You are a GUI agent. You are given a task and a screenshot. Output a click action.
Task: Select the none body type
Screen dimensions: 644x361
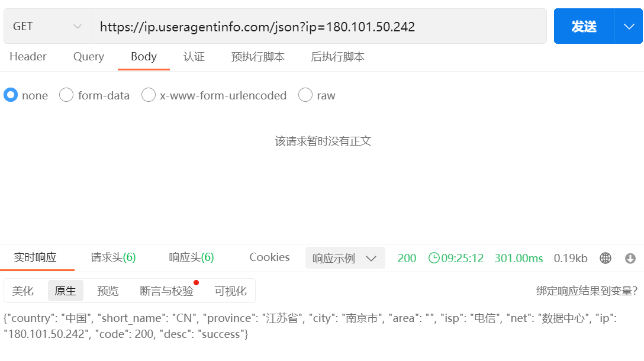click(11, 95)
